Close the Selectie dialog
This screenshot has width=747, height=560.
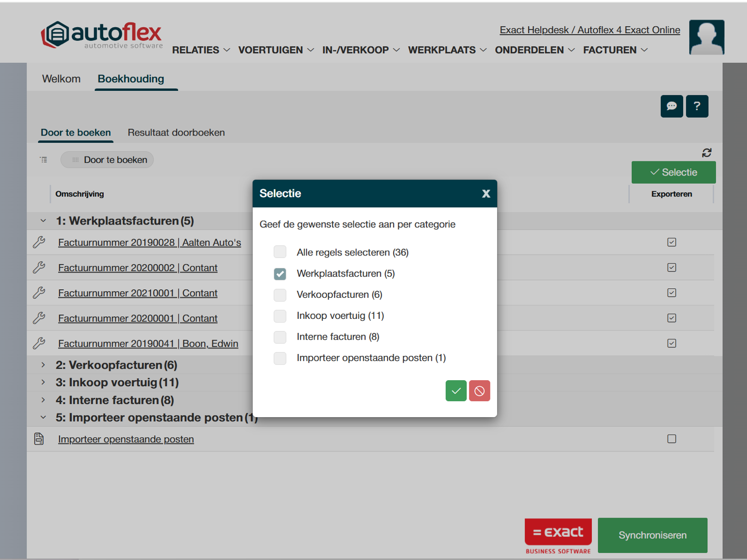(486, 194)
